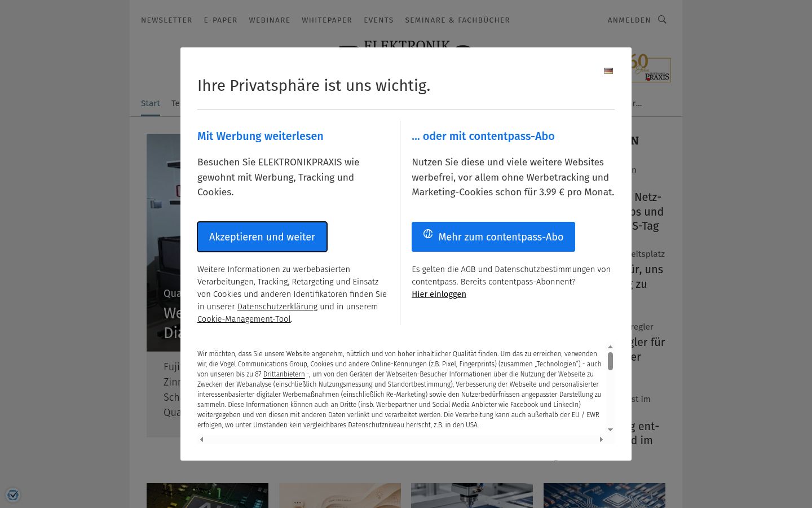
Task: Open Events menu item
Action: [x=378, y=20]
